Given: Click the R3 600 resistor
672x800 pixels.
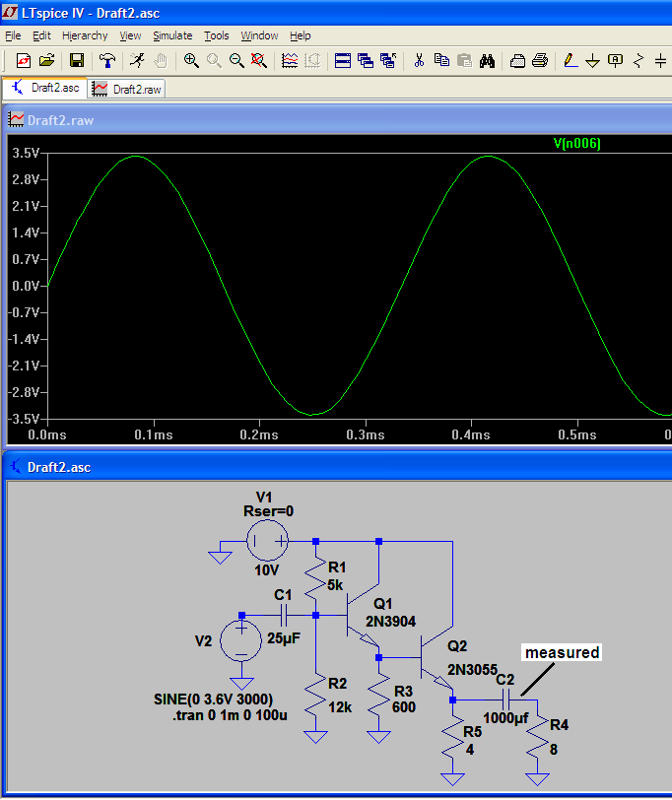Looking at the screenshot, I should (x=378, y=697).
